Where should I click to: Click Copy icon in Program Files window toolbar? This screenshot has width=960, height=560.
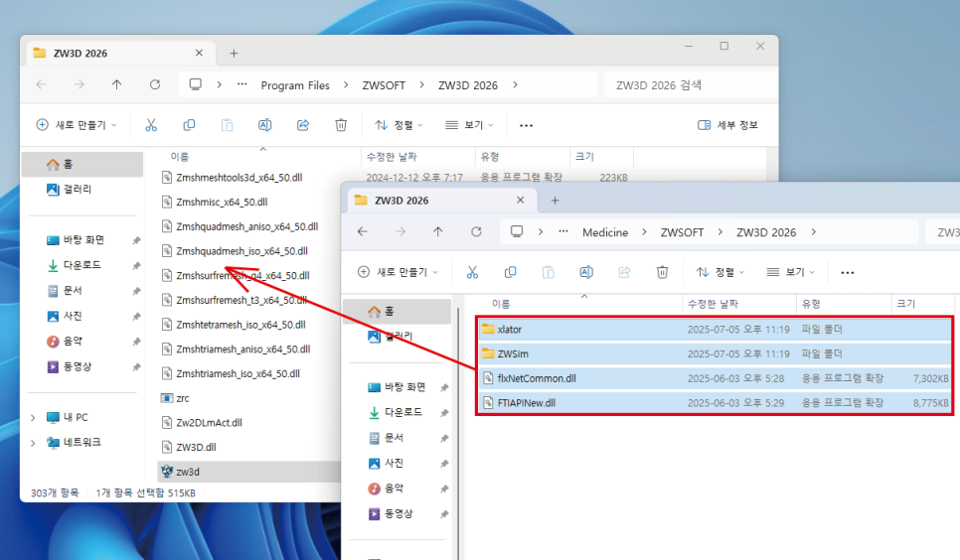[x=189, y=125]
